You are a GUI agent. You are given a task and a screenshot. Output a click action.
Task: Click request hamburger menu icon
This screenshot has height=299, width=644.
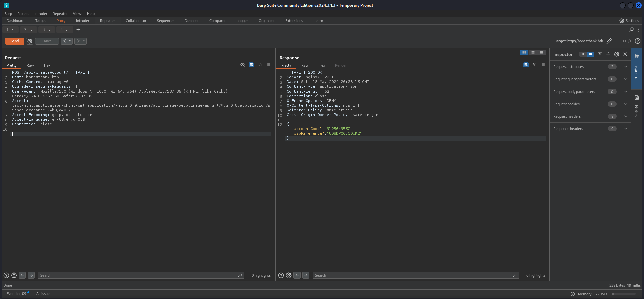click(x=269, y=65)
